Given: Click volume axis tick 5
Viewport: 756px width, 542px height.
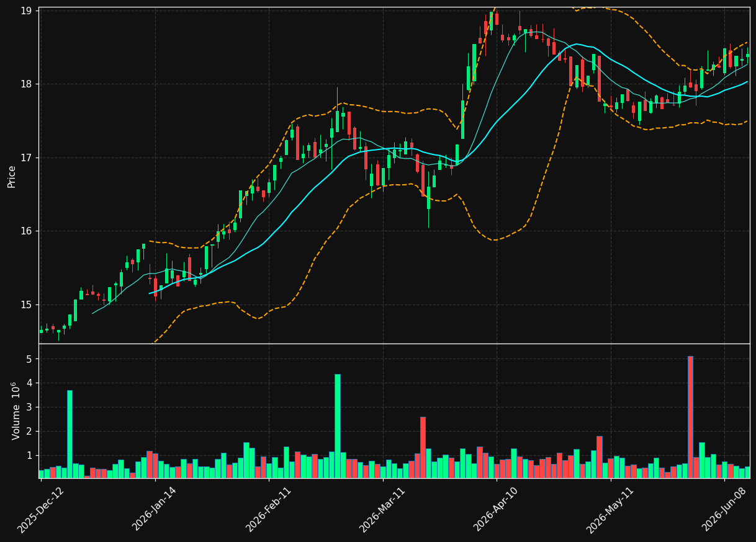Looking at the screenshot, I should point(29,359).
